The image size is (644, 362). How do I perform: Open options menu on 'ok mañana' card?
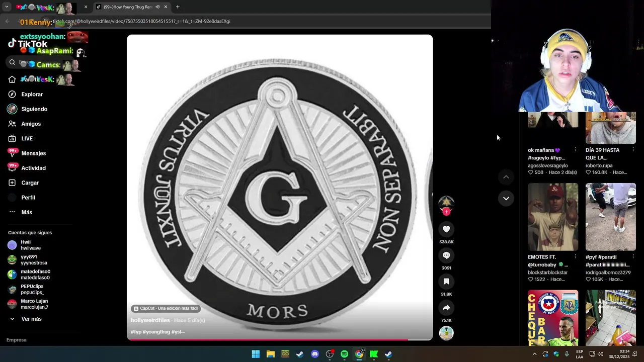(x=576, y=150)
